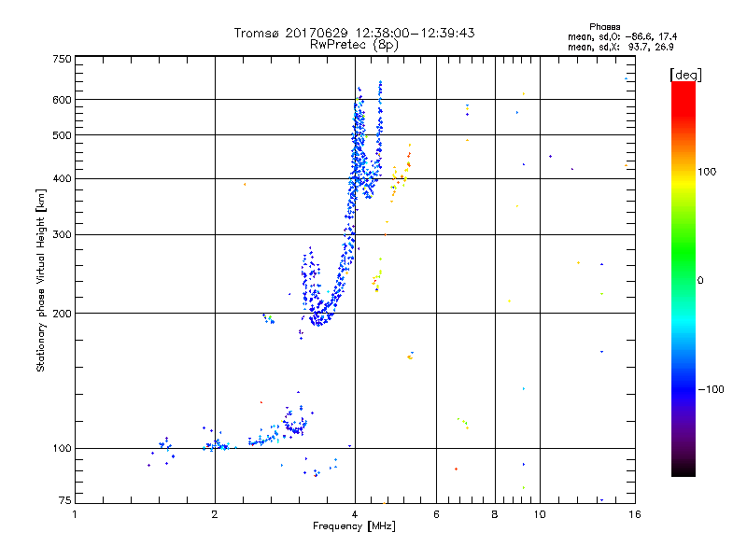
Task: Pick the black bottom of the colorbar
Action: pos(683,471)
